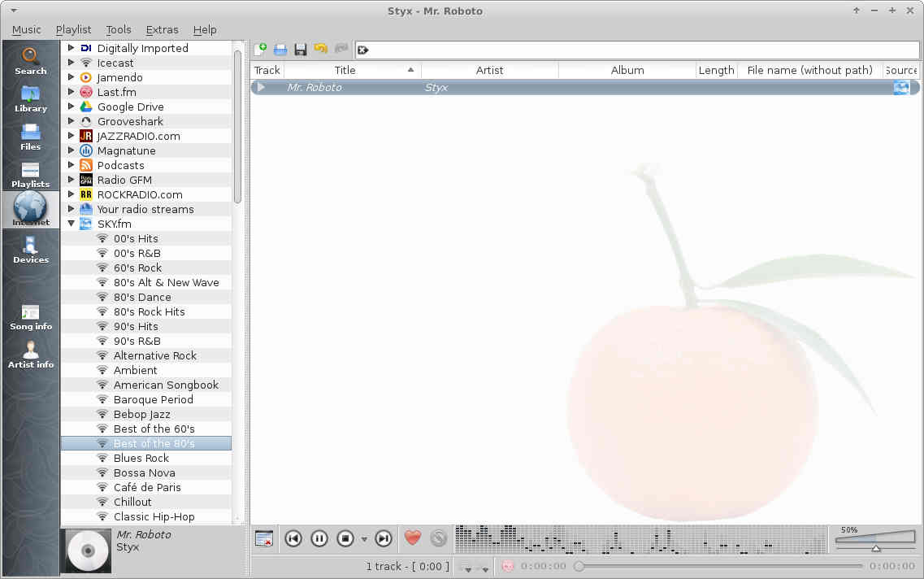Click the Podcasts RSS icon
This screenshot has height=579, width=924.
click(86, 165)
